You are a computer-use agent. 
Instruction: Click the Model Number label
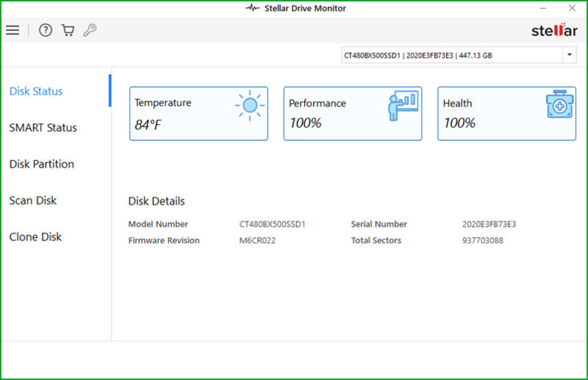158,224
